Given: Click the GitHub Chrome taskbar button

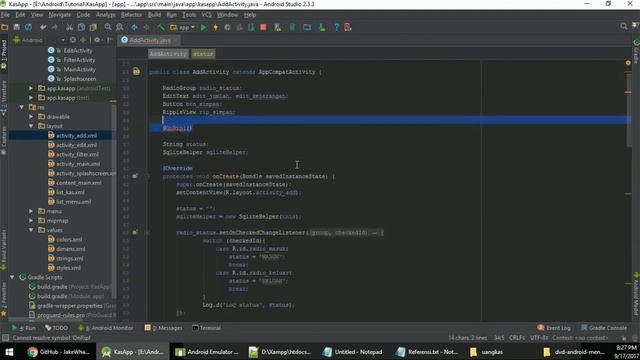Looking at the screenshot, I should coord(59,352).
